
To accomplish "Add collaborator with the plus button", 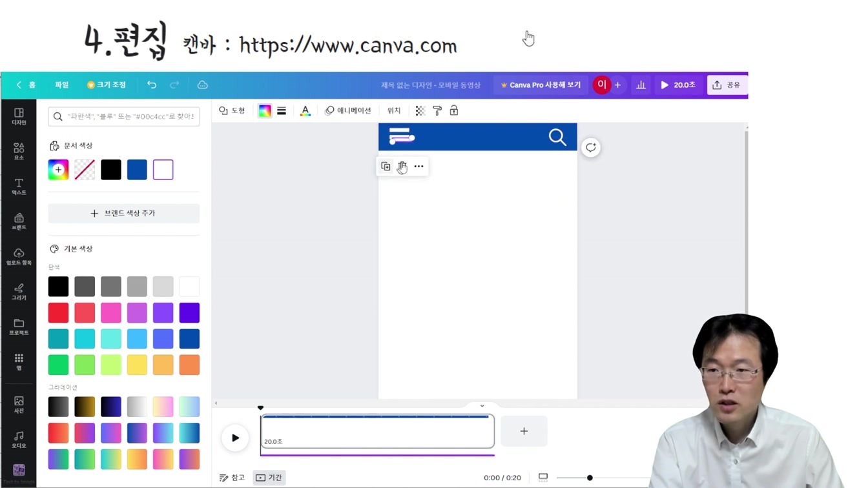I will 617,85.
